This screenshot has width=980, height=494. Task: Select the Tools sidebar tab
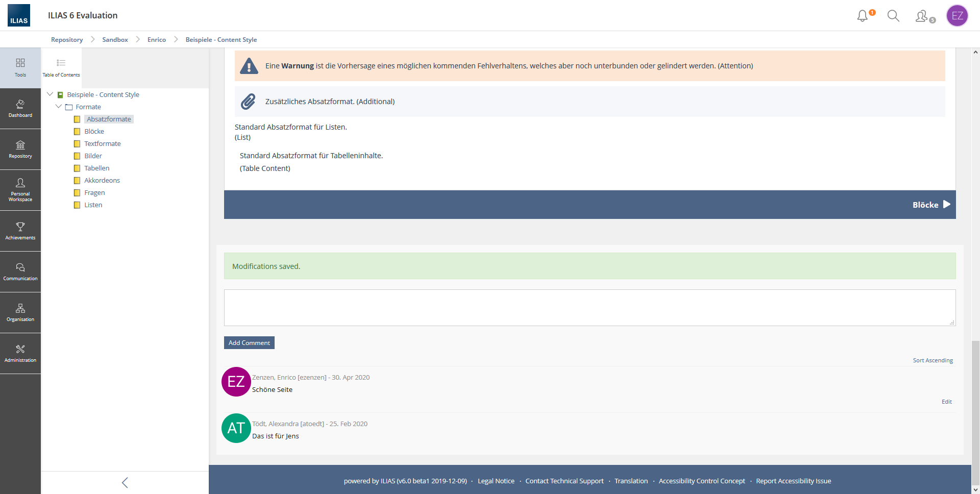20,68
